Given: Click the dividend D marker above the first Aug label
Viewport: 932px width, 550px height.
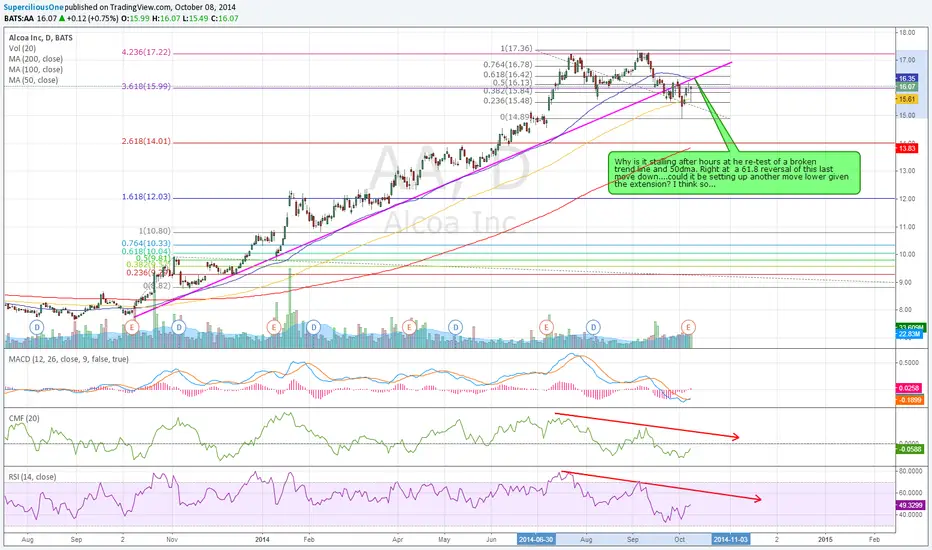Looking at the screenshot, I should click(37, 327).
